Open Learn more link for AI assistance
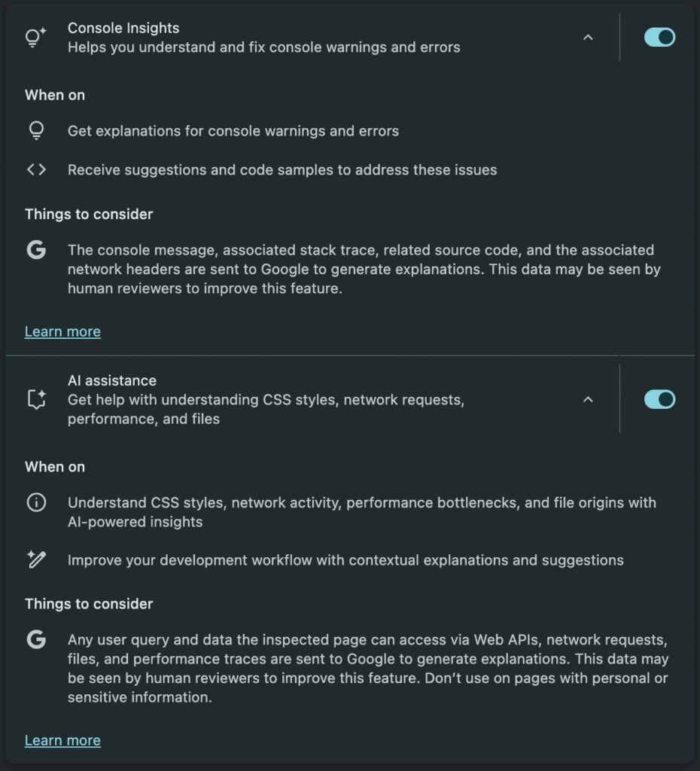Screen dimensions: 700x771 click(x=62, y=741)
